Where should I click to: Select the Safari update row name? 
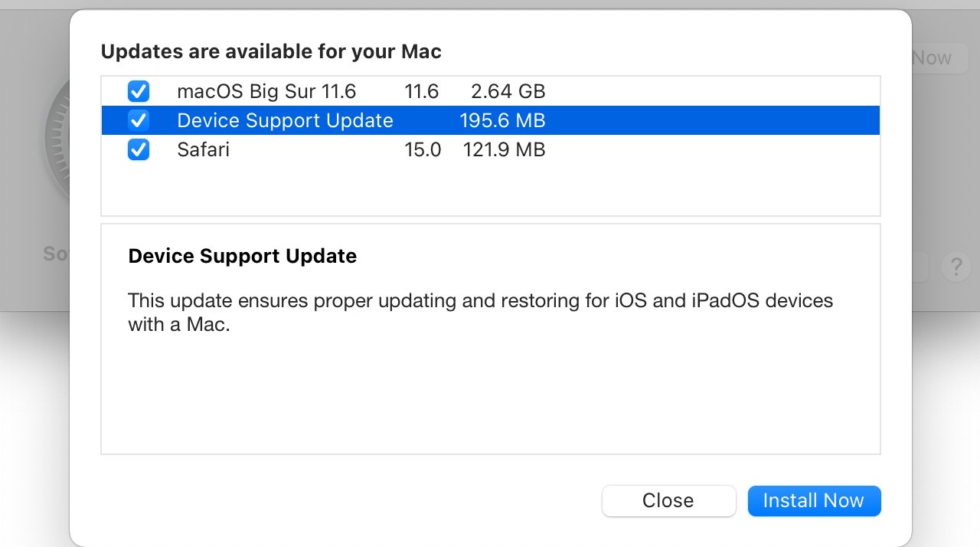pyautogui.click(x=203, y=149)
